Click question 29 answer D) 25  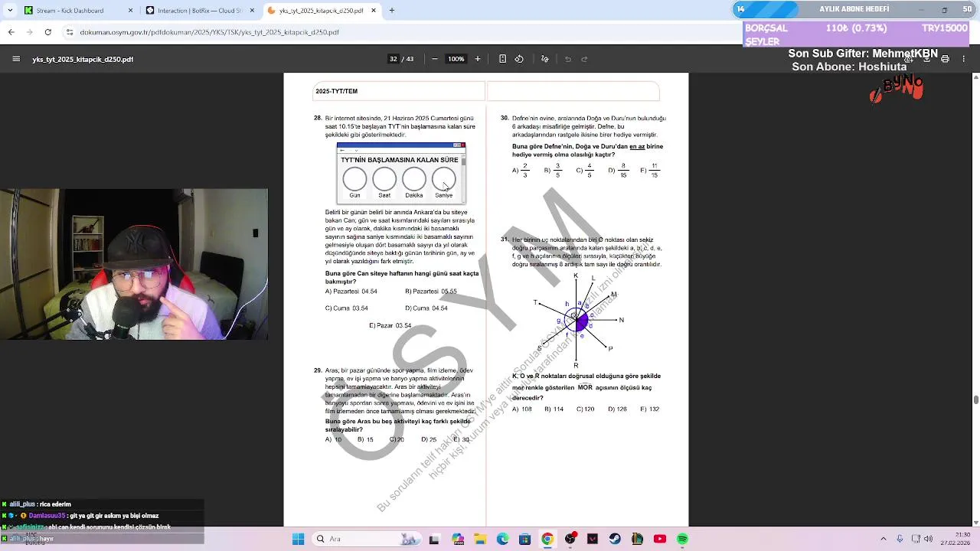(429, 440)
